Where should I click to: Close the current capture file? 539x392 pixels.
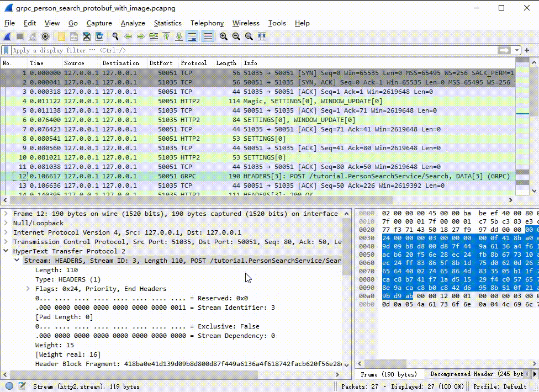[x=86, y=36]
